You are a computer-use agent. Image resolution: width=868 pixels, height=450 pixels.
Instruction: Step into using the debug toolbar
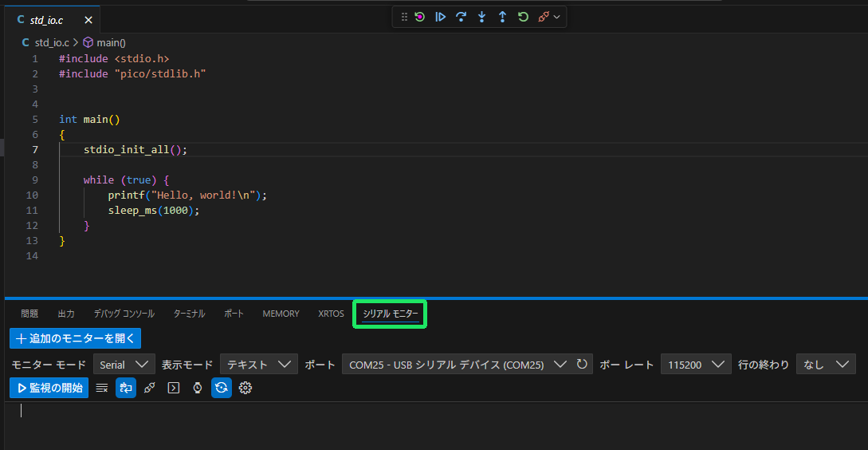481,17
